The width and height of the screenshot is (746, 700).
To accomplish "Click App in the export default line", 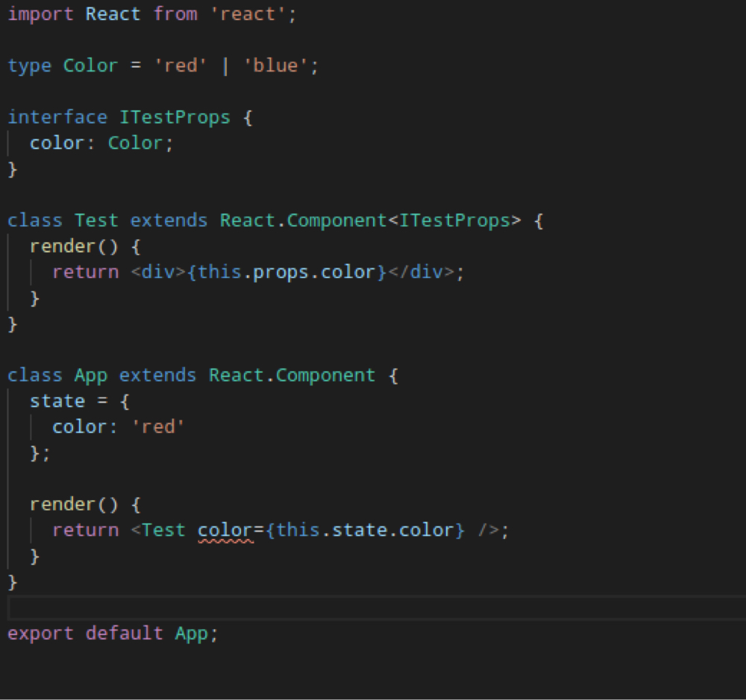I will pyautogui.click(x=192, y=634).
